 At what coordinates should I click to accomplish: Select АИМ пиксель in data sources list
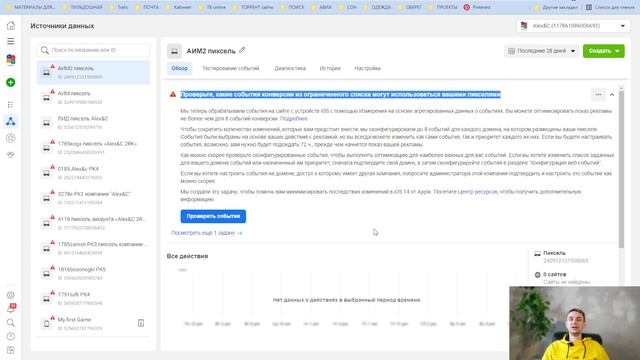coord(93,98)
